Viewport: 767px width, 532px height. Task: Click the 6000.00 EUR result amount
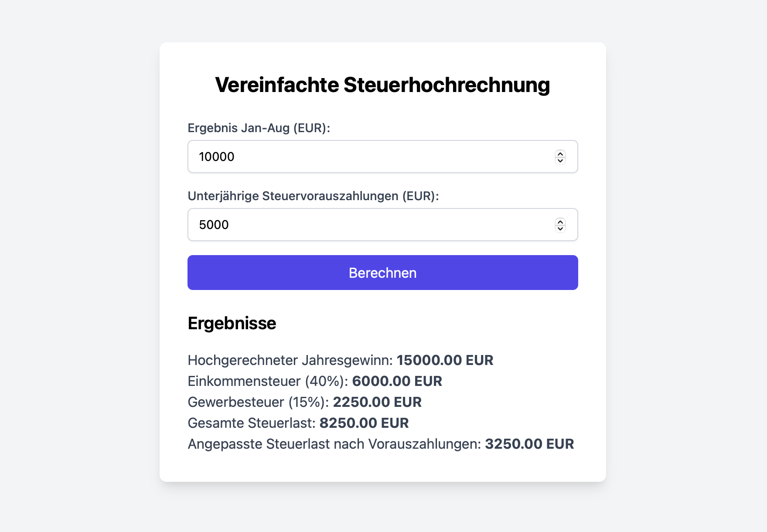(x=397, y=381)
